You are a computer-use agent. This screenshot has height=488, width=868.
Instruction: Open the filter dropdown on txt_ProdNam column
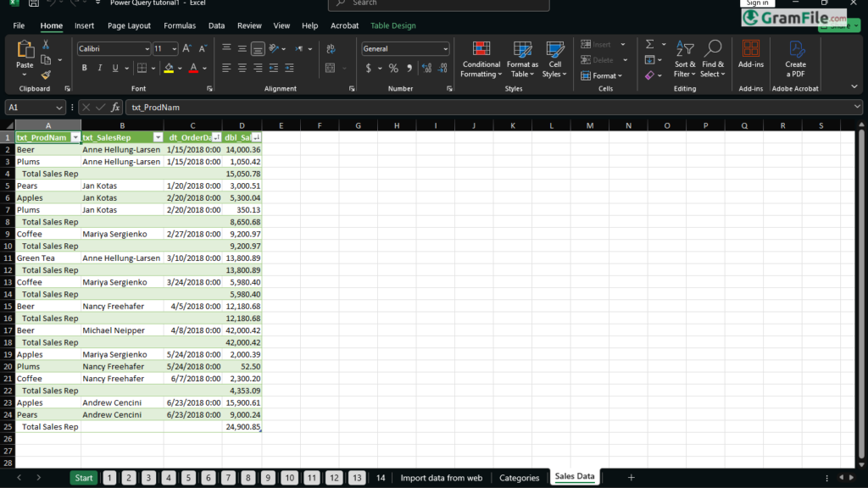click(75, 136)
